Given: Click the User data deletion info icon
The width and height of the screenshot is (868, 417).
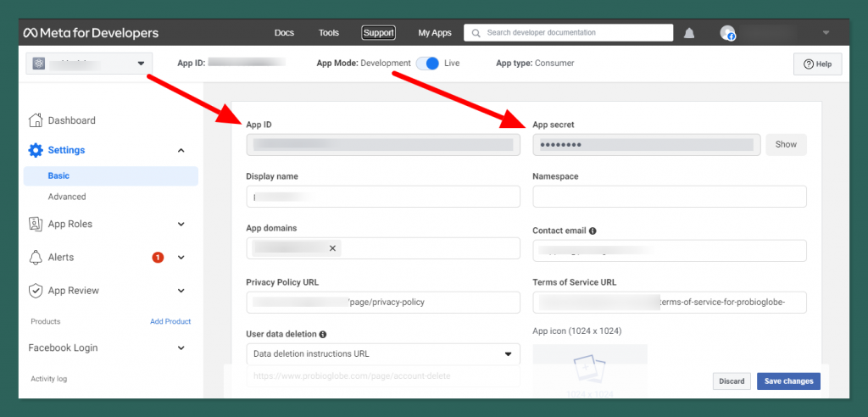Looking at the screenshot, I should pyautogui.click(x=323, y=335).
